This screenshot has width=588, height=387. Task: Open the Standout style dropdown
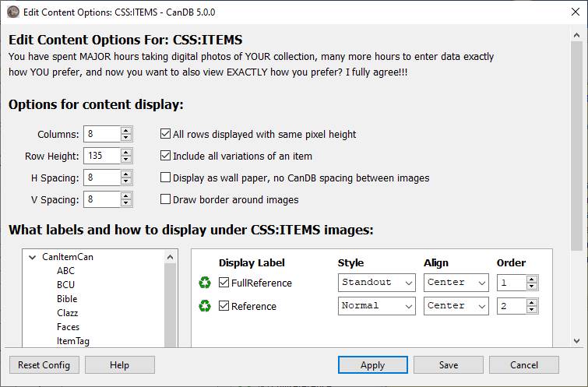[x=376, y=283]
